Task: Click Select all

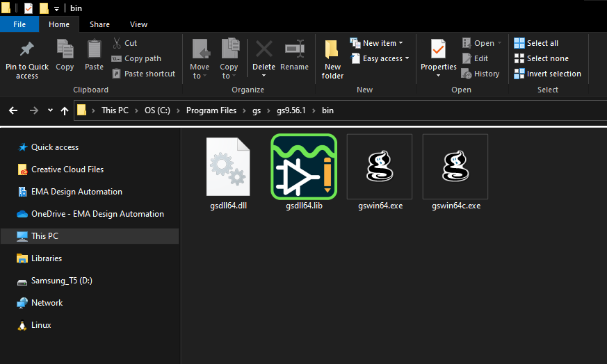Action: [x=536, y=43]
